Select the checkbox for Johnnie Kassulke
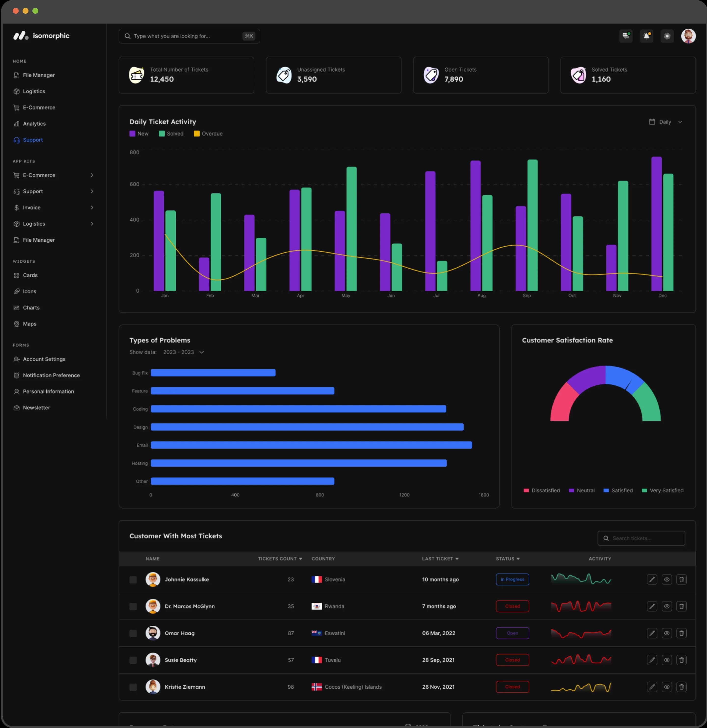 [133, 579]
